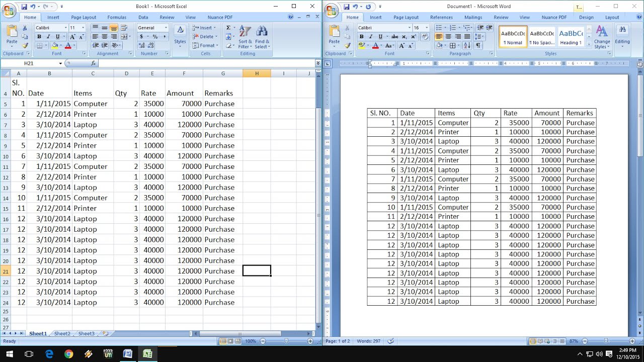Click Find & Select binoculars icon
This screenshot has height=362, width=644.
point(262,31)
